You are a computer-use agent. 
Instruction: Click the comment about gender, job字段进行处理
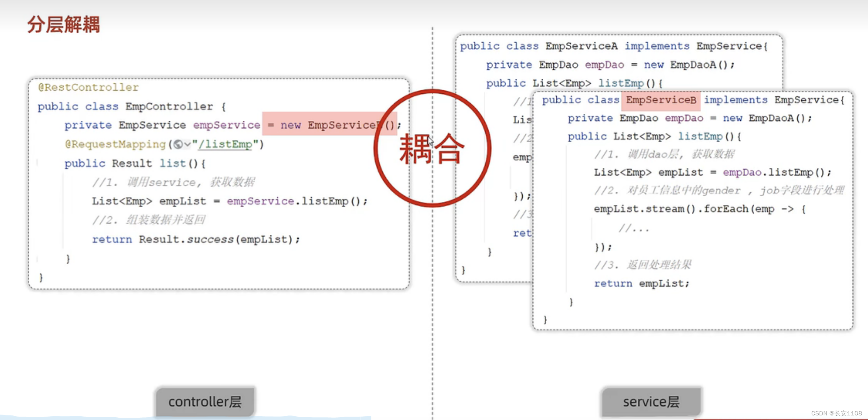click(x=719, y=191)
